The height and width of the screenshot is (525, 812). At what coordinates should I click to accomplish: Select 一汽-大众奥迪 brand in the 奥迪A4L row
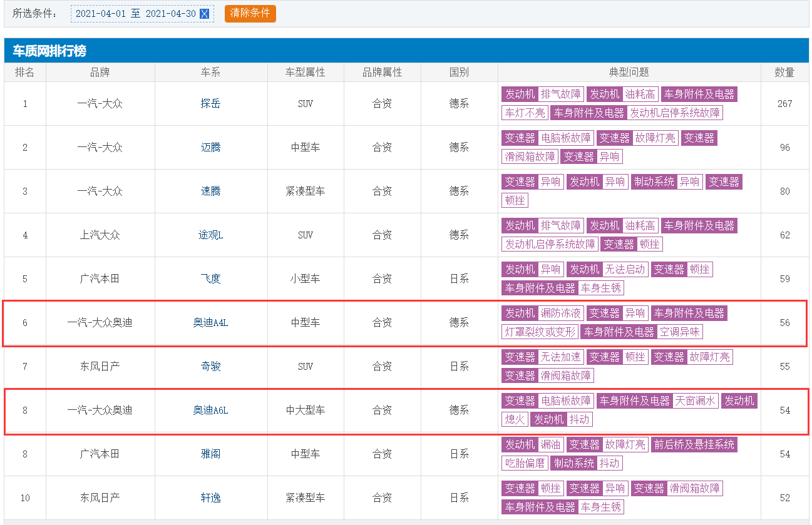pos(100,323)
